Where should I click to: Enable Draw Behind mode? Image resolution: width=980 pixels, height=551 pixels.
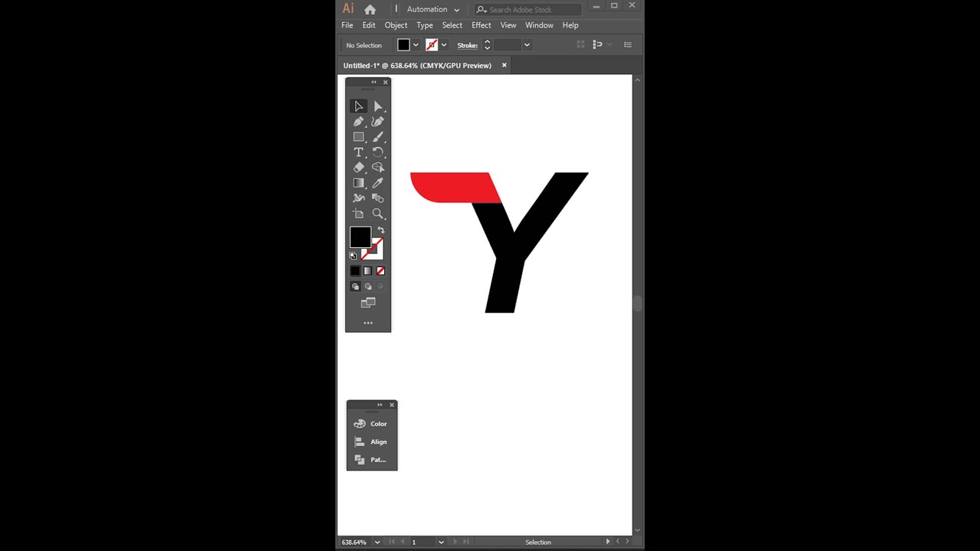tap(367, 286)
